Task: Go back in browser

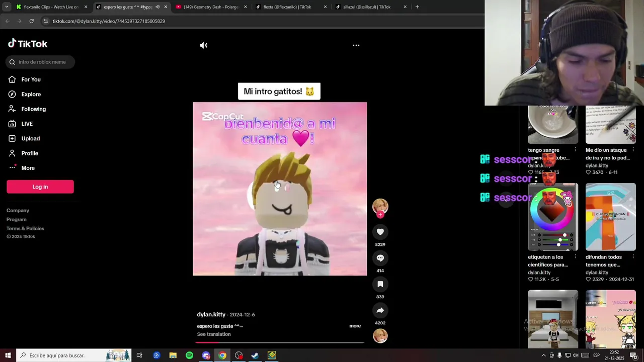Action: click(x=7, y=21)
